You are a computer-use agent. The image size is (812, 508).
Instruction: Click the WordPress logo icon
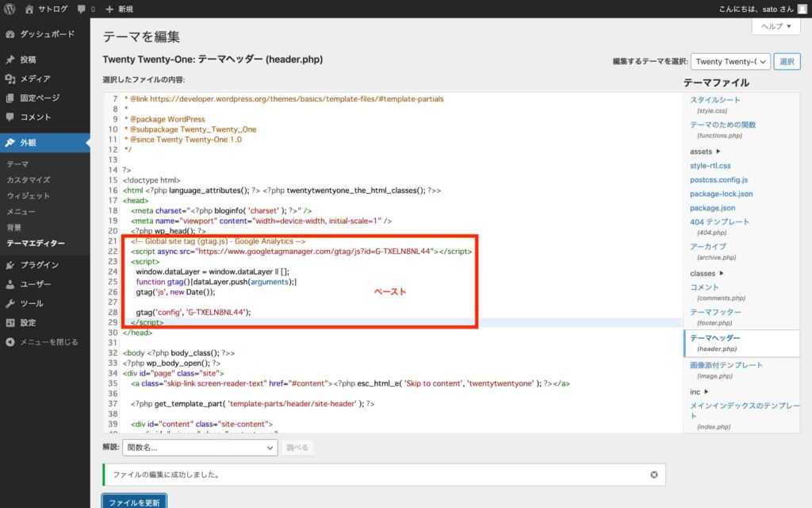[x=10, y=9]
